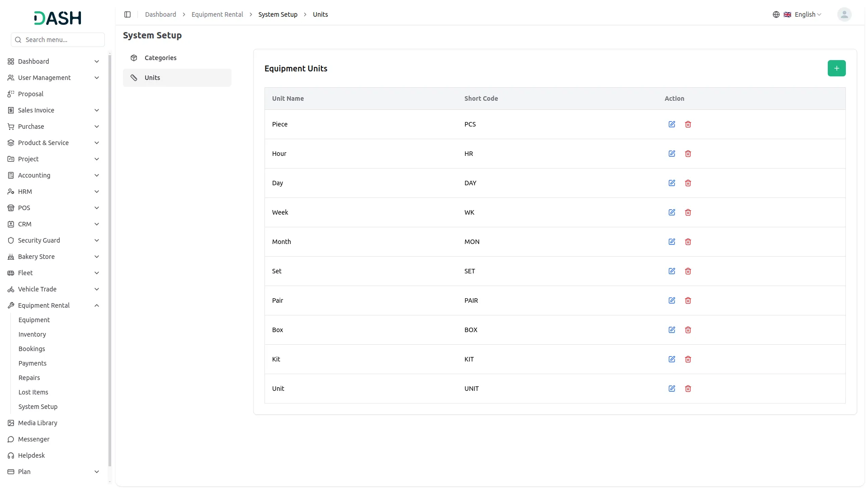Screen dimensions: 868x488
Task: Toggle the sidebar collapse icon
Action: pos(127,14)
